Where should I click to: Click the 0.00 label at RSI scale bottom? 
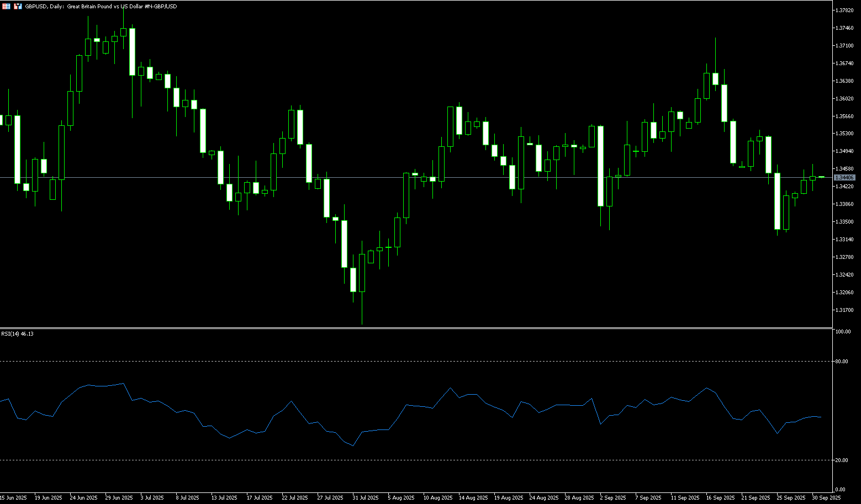click(841, 490)
